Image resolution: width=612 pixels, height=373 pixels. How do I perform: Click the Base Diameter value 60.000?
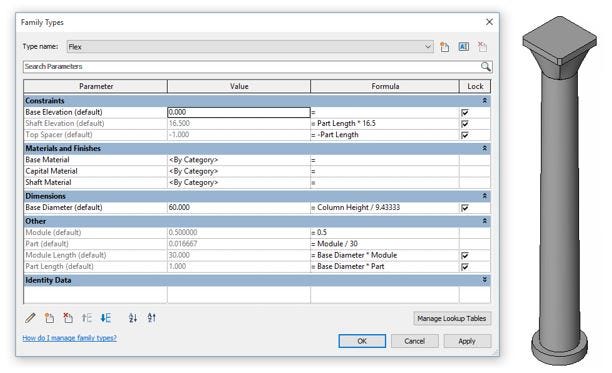239,207
